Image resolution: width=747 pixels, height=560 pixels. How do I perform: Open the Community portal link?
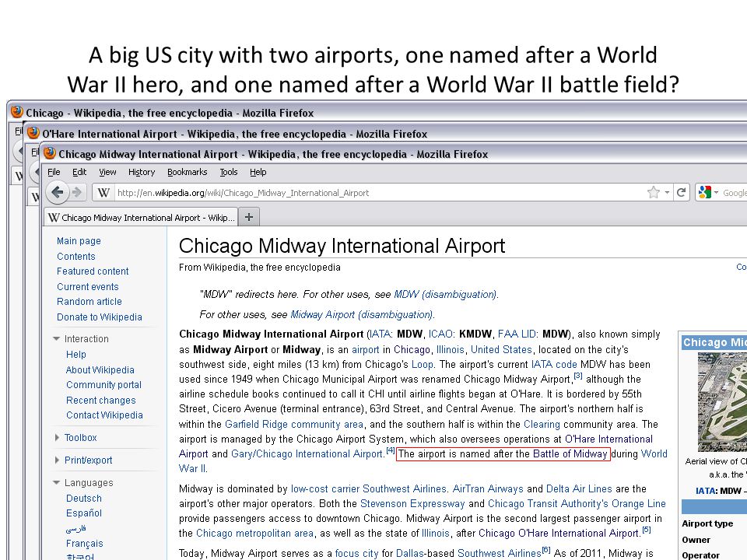(x=103, y=385)
